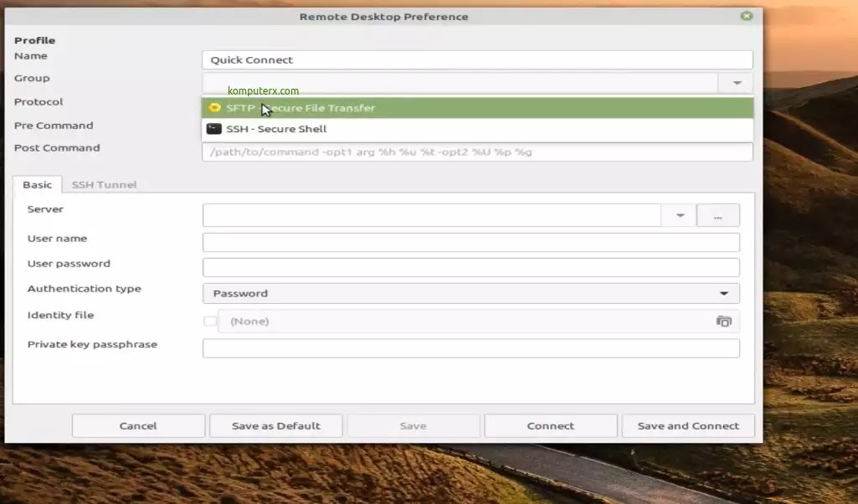Click the Save button

click(414, 426)
